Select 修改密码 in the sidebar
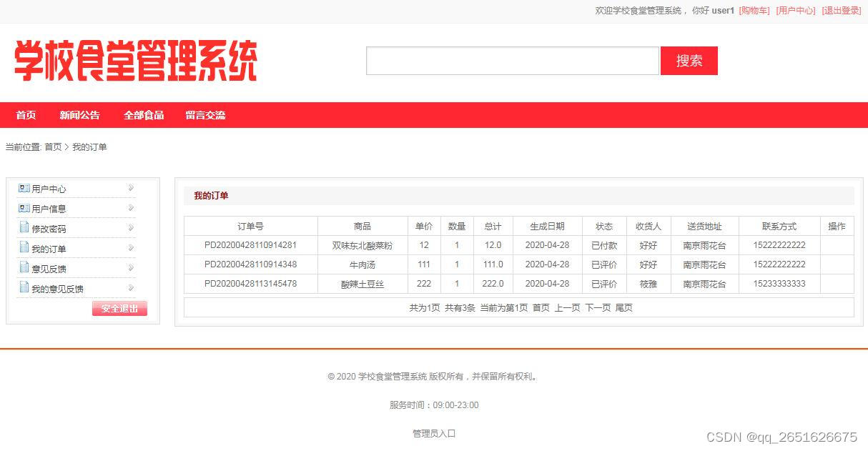Screen dimensions: 868x451 (x=49, y=229)
